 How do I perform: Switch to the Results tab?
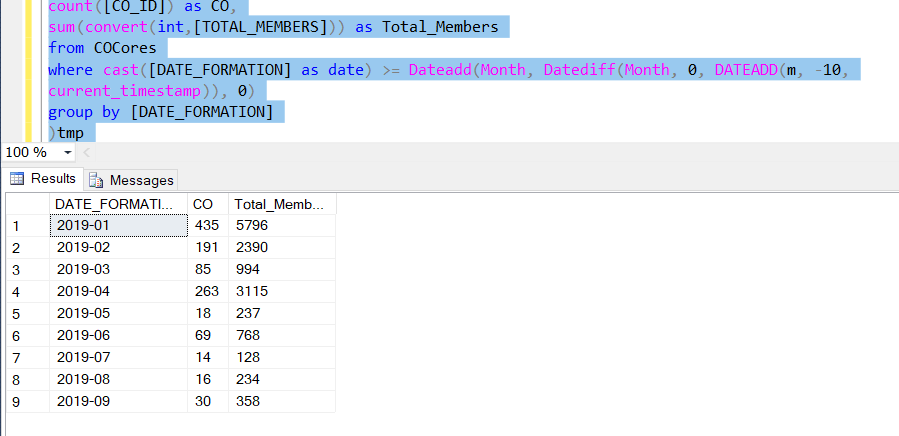(42, 178)
